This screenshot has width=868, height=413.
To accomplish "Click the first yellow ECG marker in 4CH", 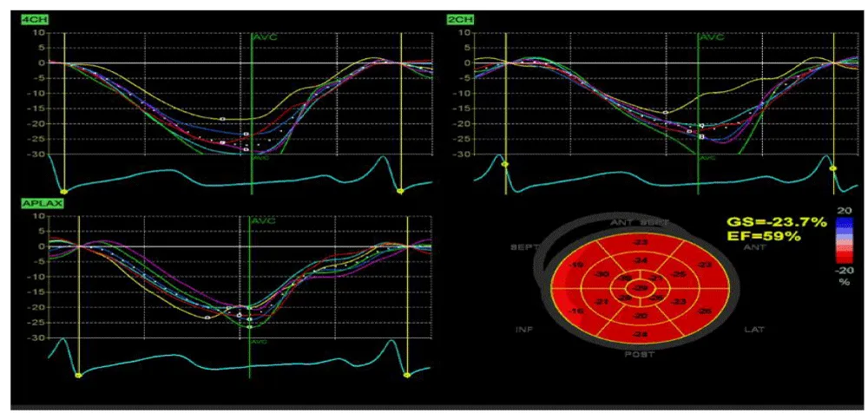I will [x=63, y=190].
